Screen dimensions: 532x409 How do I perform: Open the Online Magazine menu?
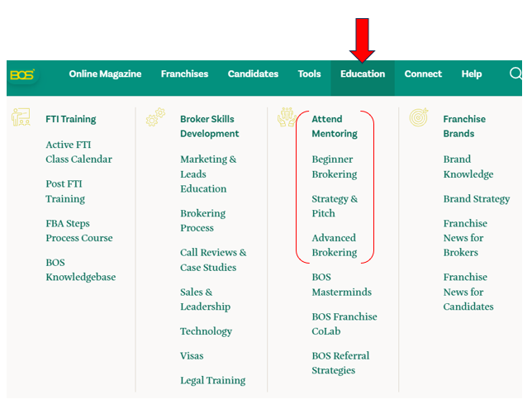[x=105, y=74]
